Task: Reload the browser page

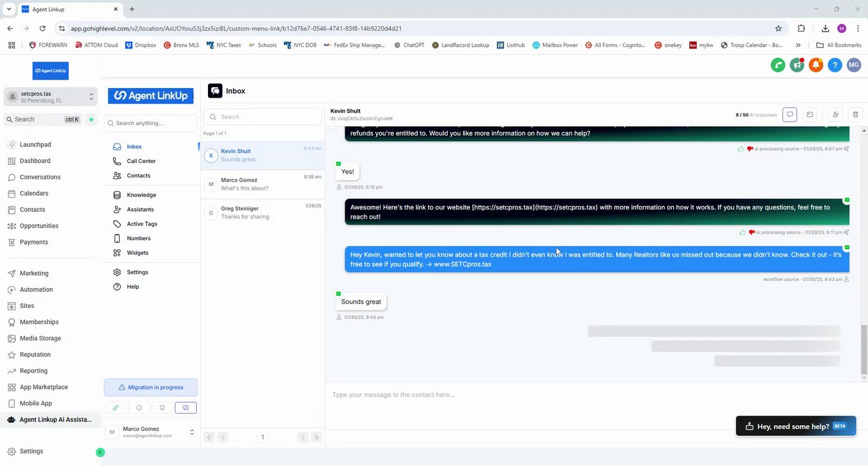Action: [x=43, y=28]
